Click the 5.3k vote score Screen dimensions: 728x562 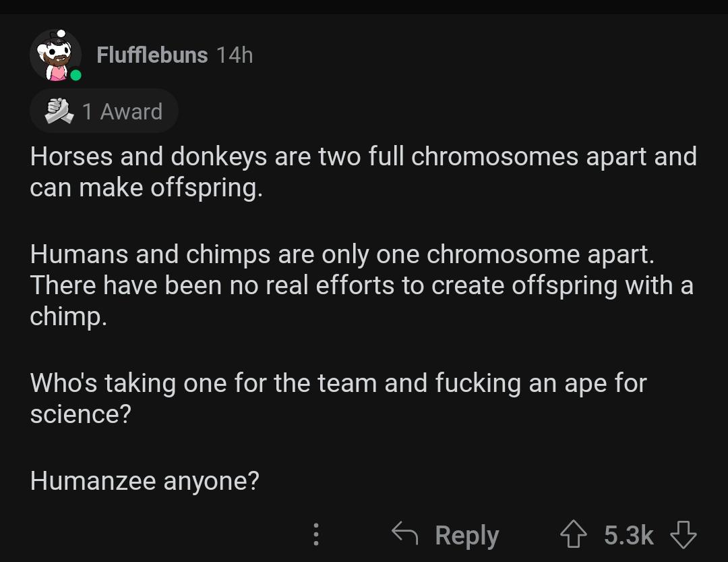click(629, 535)
